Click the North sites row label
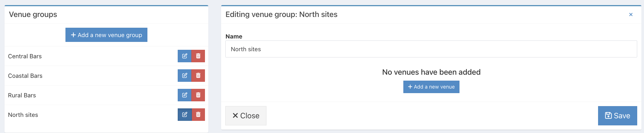 click(23, 115)
